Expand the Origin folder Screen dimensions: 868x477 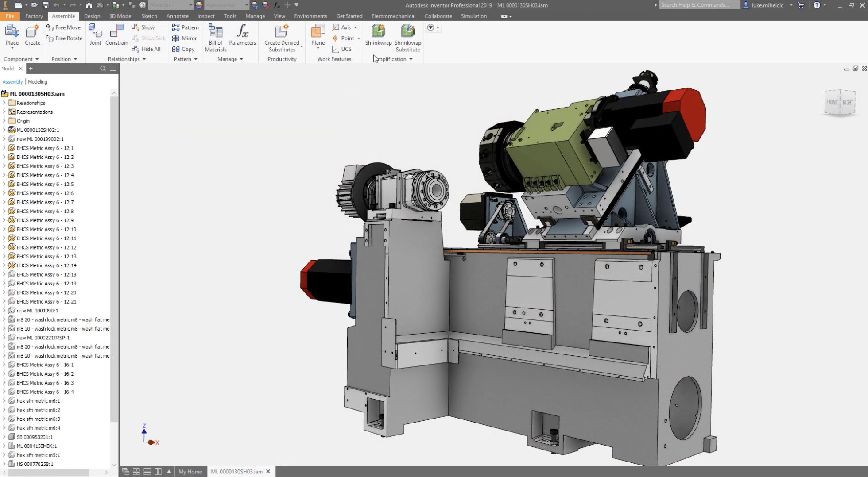click(4, 121)
